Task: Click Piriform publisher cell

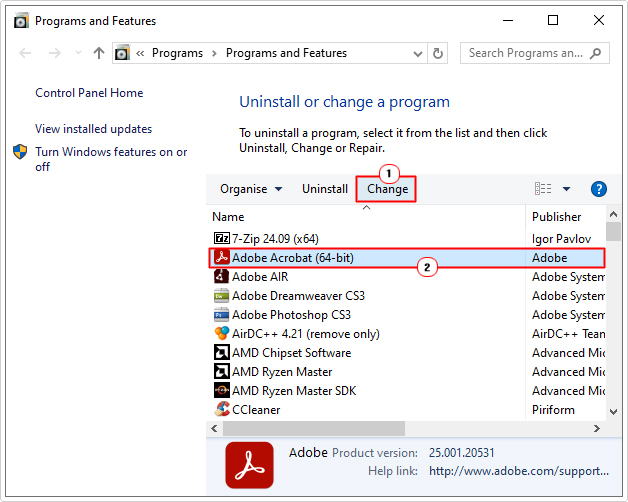Action: [553, 409]
